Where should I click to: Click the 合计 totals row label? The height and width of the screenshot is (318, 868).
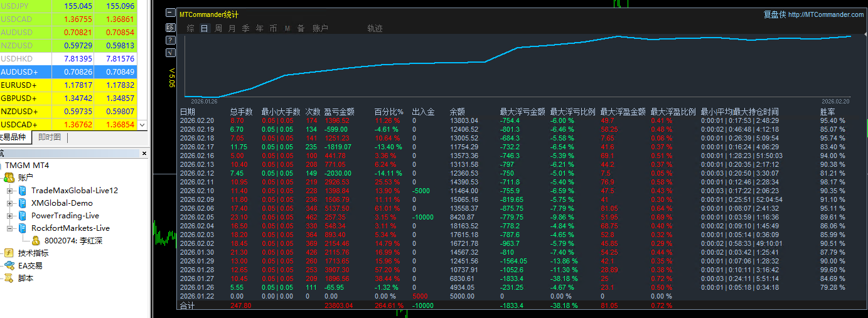click(188, 306)
